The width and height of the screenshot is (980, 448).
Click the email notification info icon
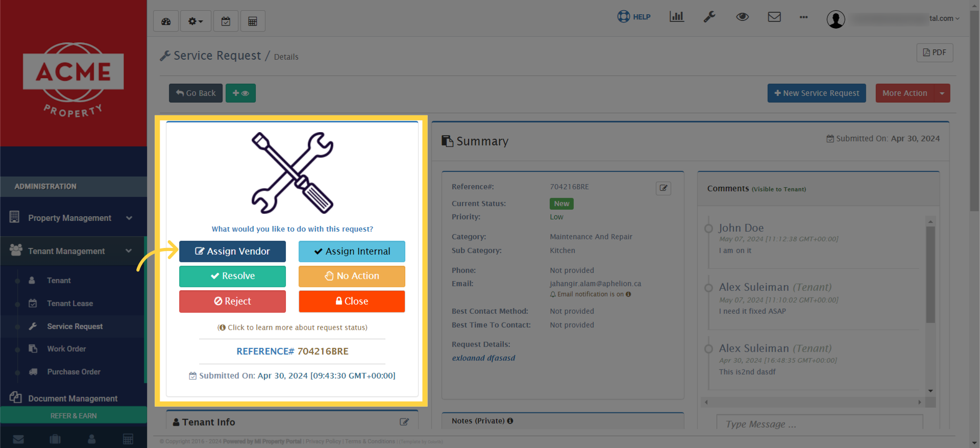[628, 294]
